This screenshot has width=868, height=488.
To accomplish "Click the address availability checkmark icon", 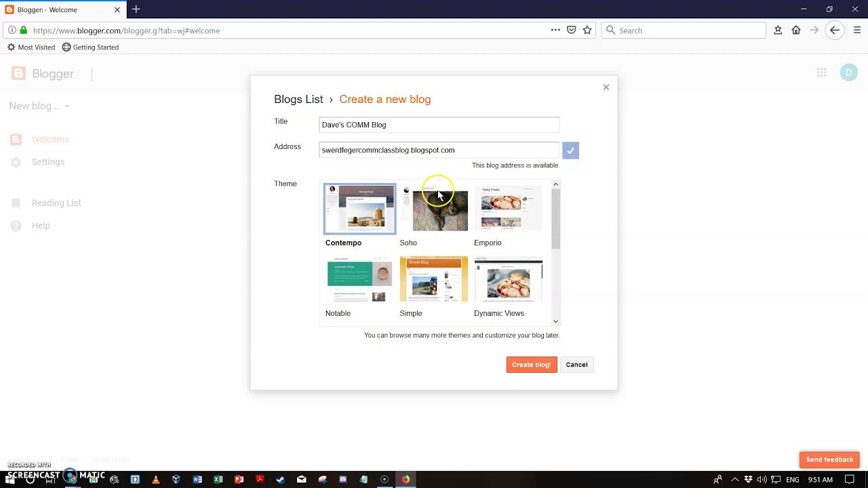I will click(x=570, y=150).
